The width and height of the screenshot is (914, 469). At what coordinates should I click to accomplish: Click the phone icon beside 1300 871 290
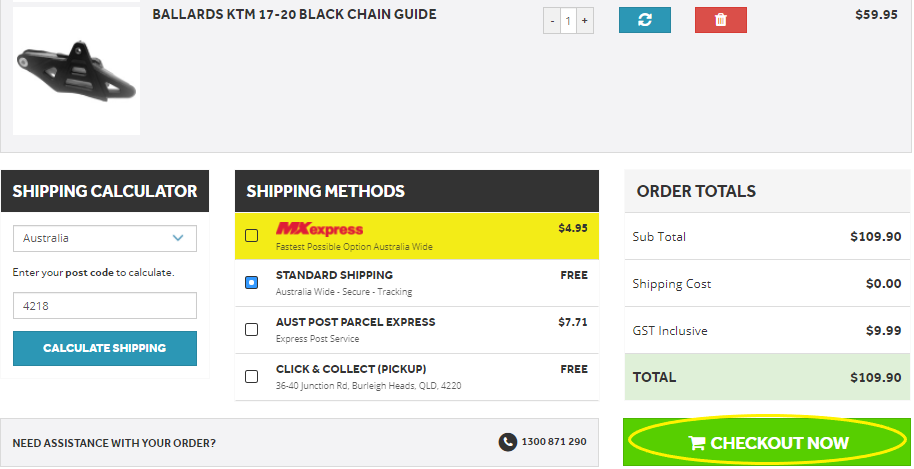[x=508, y=442]
